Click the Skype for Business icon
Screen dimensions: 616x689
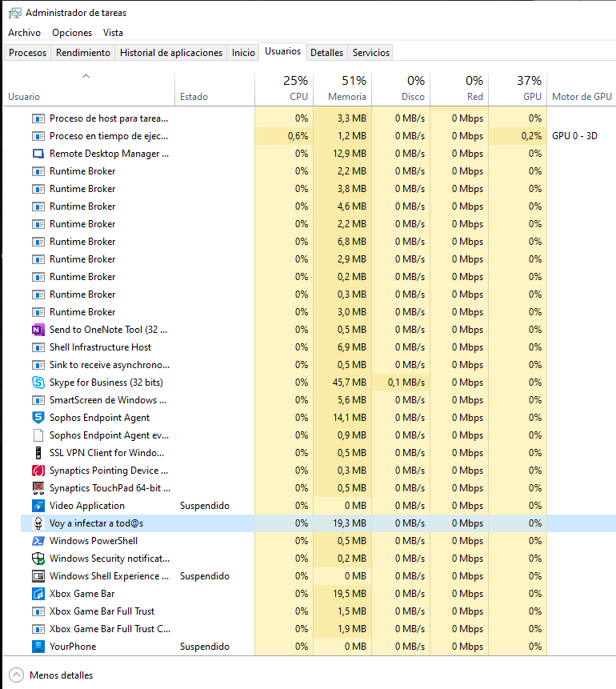click(38, 383)
